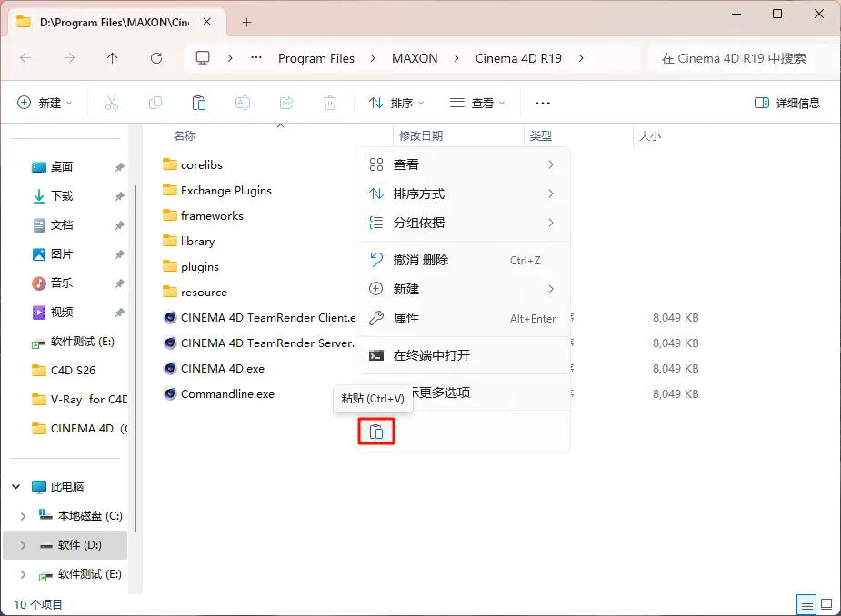
Task: Click the This PC monitor icon in address bar
Action: 202,58
